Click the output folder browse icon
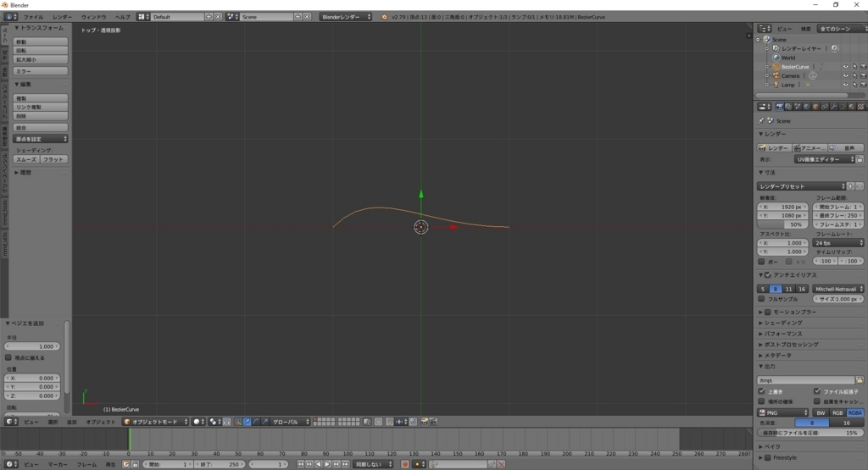868x470 pixels. point(860,380)
